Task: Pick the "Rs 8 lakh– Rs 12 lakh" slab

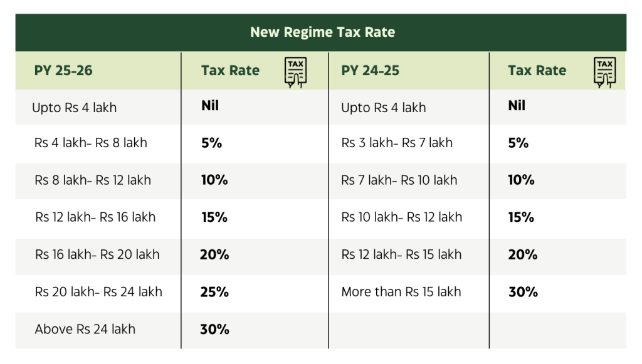Action: (93, 180)
